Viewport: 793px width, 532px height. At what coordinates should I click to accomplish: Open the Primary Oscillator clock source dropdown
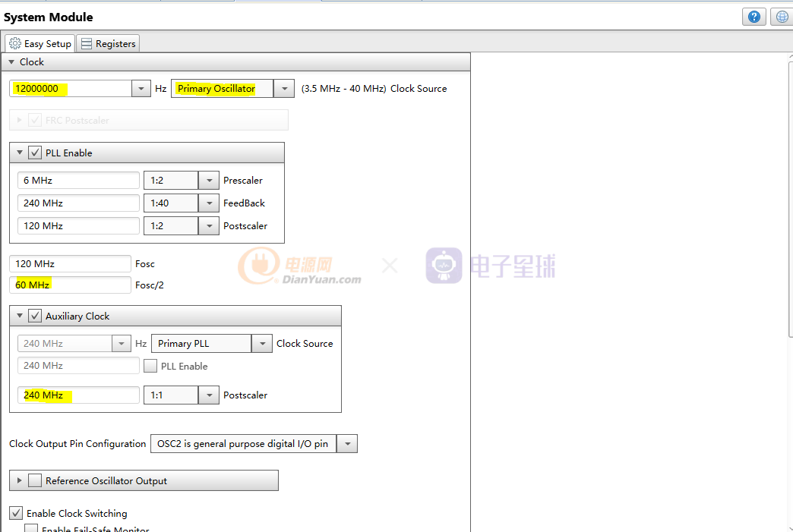coord(283,89)
